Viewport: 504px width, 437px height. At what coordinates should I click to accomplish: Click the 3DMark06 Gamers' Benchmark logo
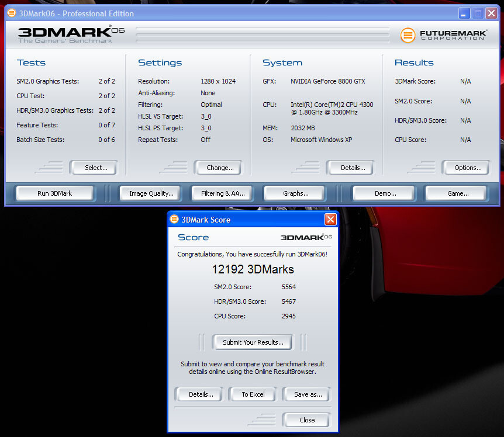[71, 34]
